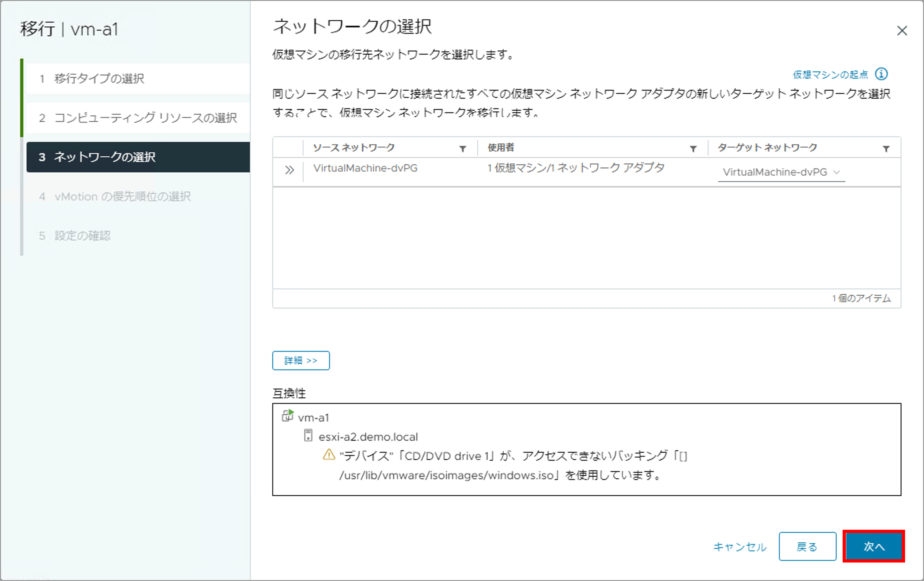Select step 5 設定の確認
924x581 pixels.
click(x=138, y=235)
